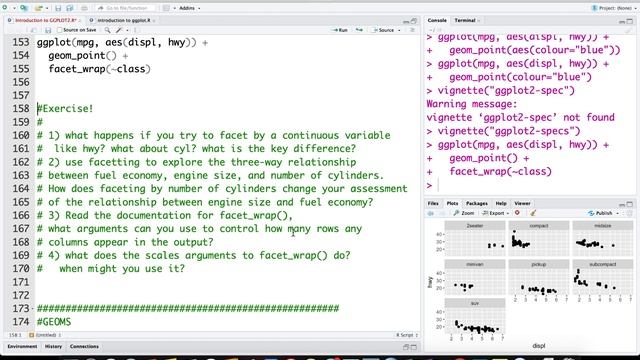Maximize the console pane
640x360 pixels.
tap(630, 21)
